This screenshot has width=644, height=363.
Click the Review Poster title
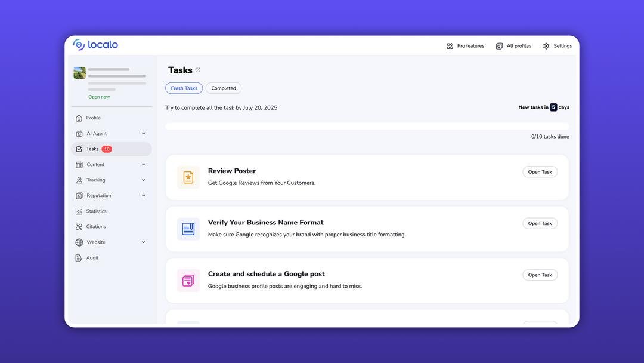231,171
